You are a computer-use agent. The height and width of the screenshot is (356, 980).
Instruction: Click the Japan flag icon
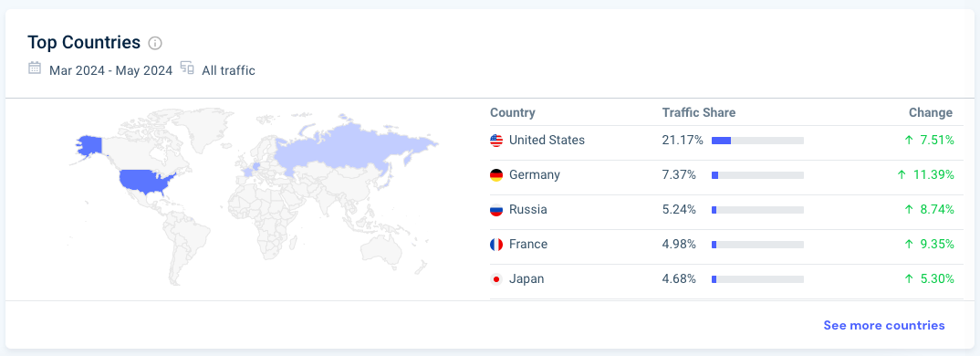click(496, 279)
